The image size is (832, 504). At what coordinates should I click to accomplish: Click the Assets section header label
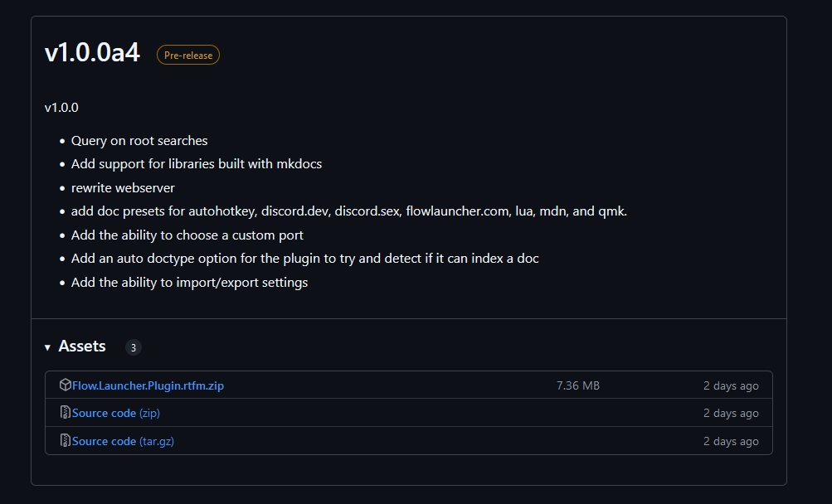tap(82, 346)
